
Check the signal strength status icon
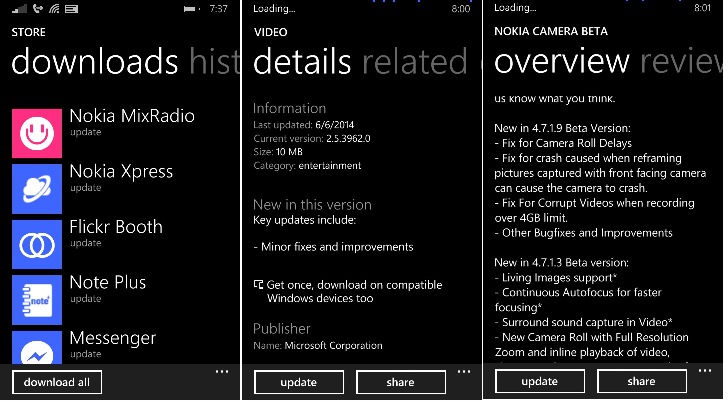(20, 9)
